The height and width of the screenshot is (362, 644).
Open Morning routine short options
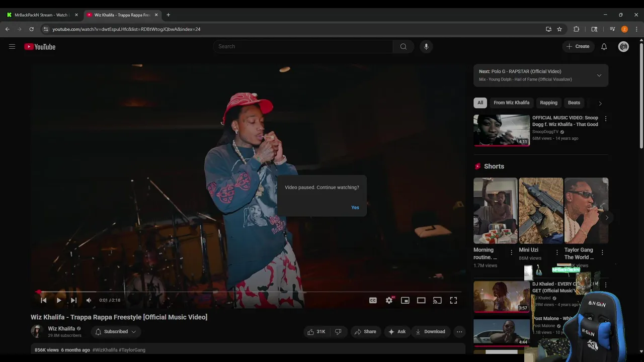point(511,252)
